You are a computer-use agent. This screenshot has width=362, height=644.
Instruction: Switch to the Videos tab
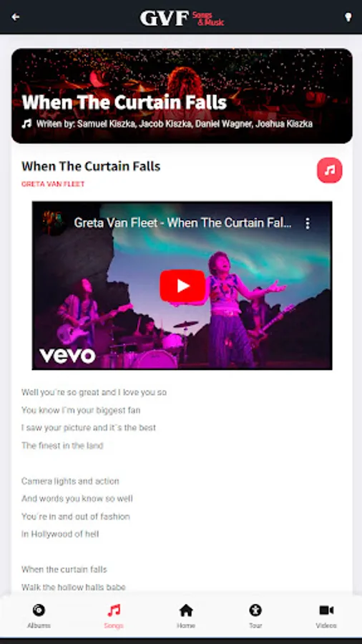coord(326,616)
